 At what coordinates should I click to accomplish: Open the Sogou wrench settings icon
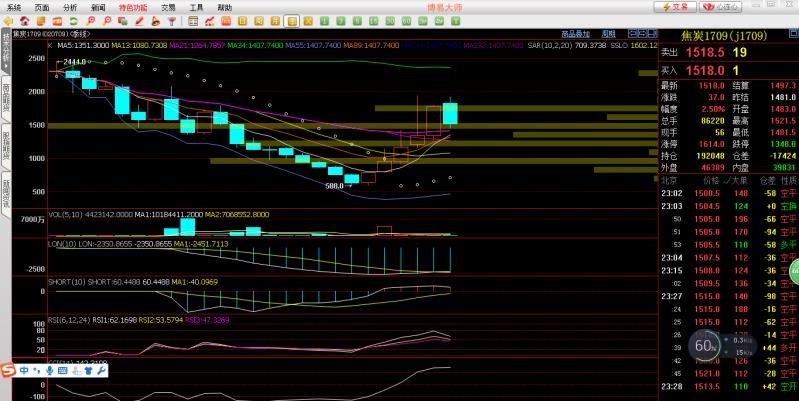[x=101, y=371]
